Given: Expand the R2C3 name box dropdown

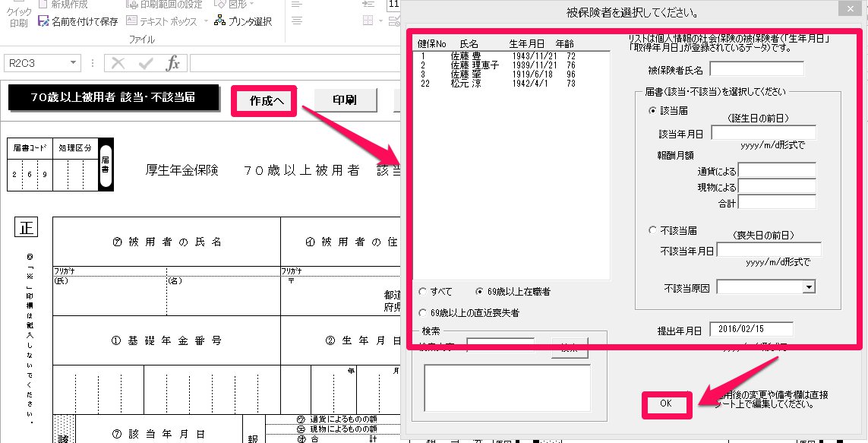Looking at the screenshot, I should (73, 63).
